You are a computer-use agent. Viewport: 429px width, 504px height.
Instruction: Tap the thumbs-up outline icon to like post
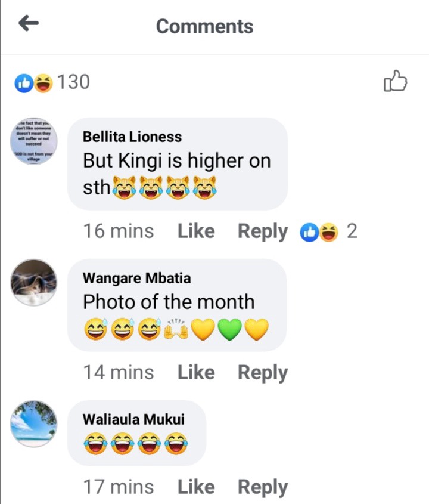(x=395, y=81)
